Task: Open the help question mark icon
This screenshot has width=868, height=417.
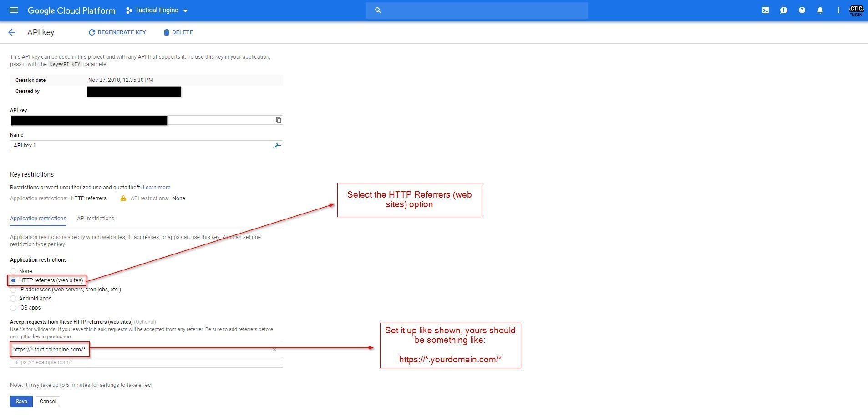Action: click(x=802, y=10)
